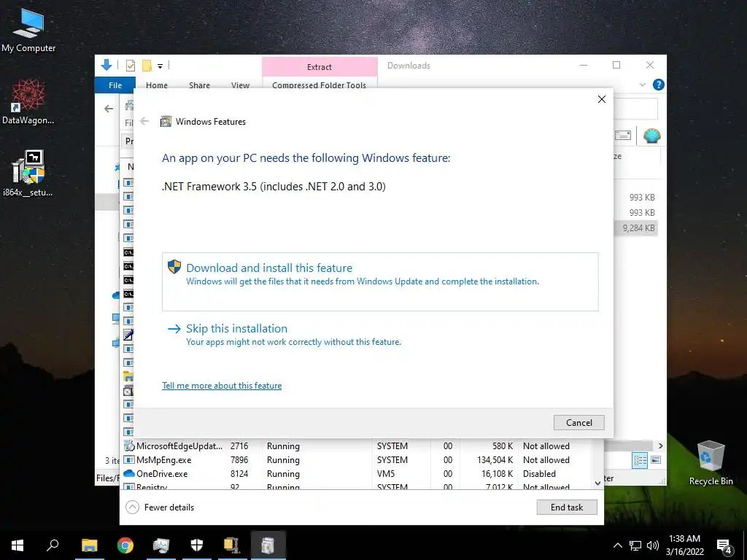Click the properties checkmark quick access icon
Screen dimensions: 747x560
point(130,66)
